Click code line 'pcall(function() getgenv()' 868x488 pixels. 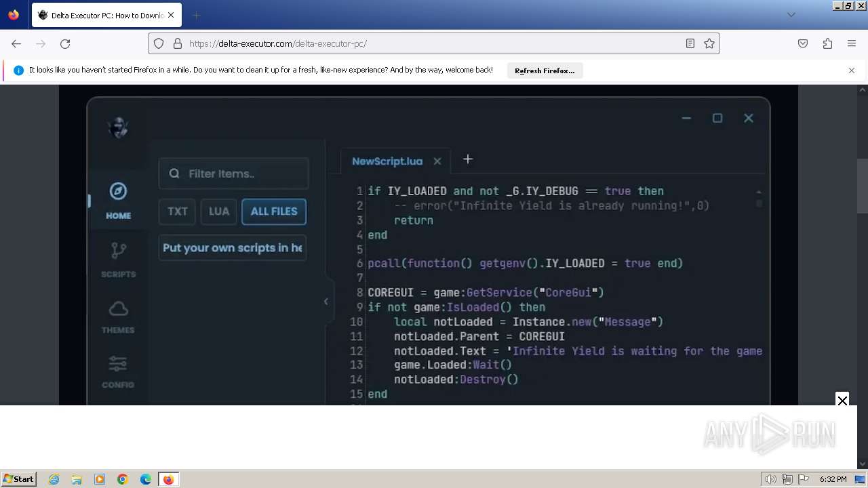click(x=525, y=263)
